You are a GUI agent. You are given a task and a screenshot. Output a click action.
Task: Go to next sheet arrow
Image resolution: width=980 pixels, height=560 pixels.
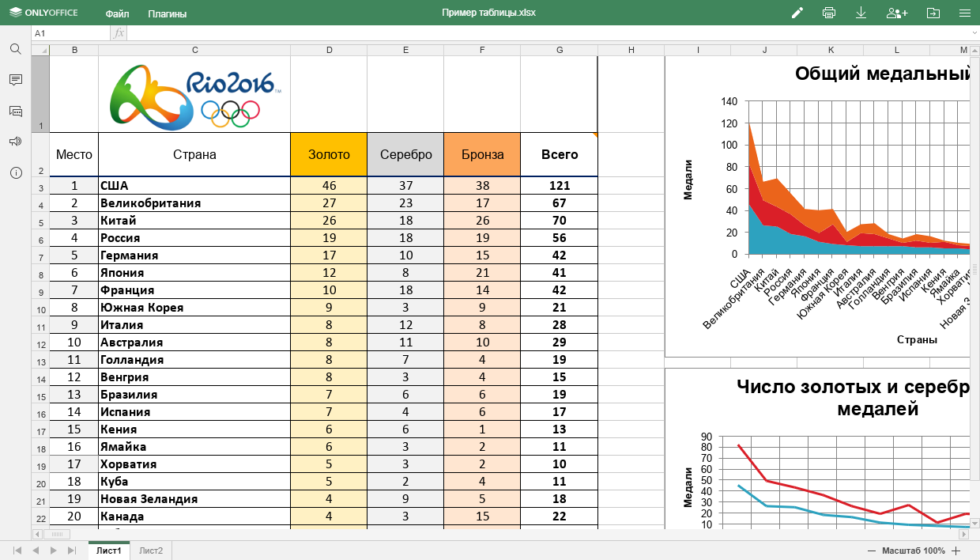point(53,551)
